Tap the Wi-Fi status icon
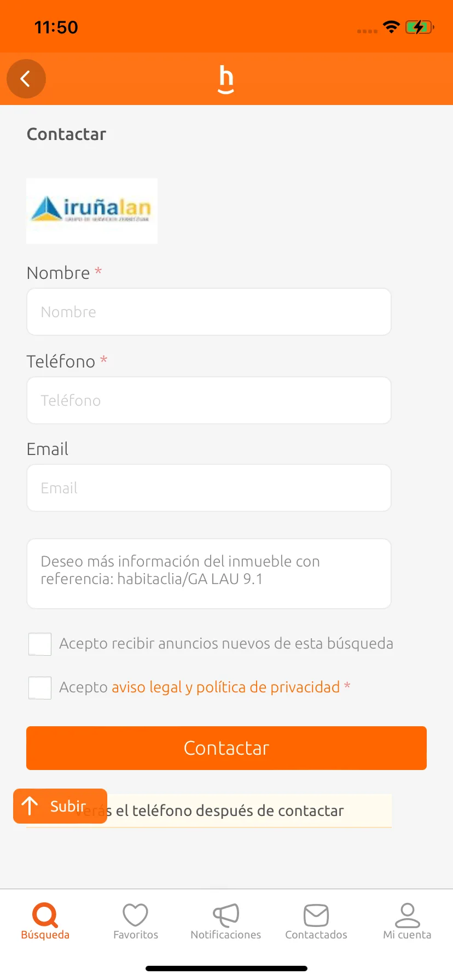This screenshot has width=453, height=980. [391, 27]
